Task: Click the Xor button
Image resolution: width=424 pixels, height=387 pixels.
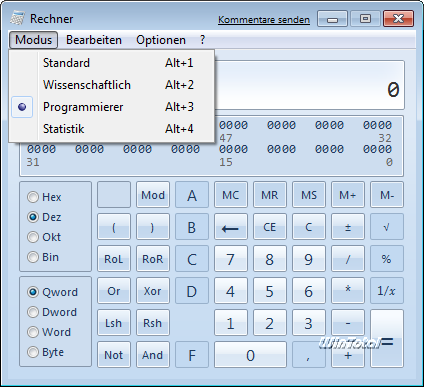Action: tap(153, 291)
